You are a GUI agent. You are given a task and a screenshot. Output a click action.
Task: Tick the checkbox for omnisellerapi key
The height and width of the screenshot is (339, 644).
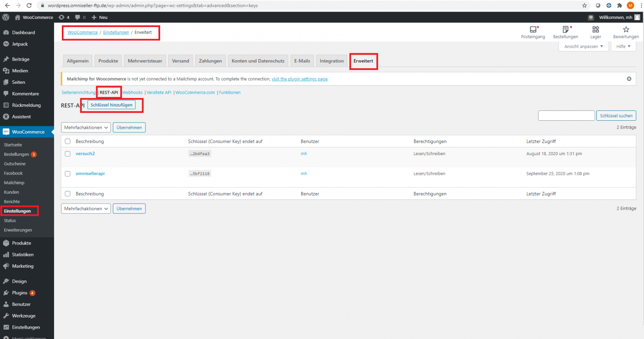(67, 174)
